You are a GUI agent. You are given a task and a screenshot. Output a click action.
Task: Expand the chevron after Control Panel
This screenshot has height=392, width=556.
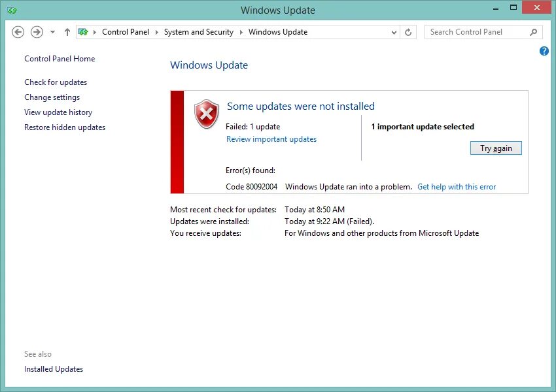coord(157,32)
